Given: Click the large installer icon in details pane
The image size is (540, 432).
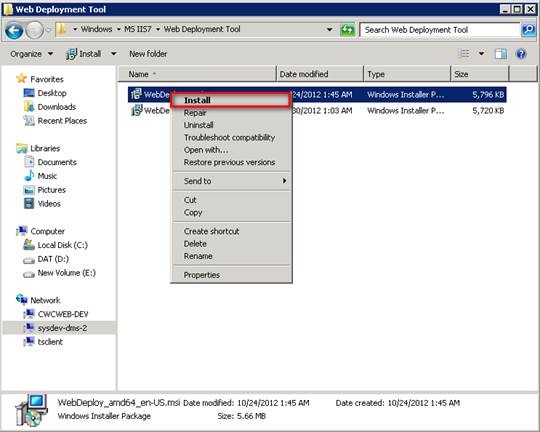Looking at the screenshot, I should point(31,411).
